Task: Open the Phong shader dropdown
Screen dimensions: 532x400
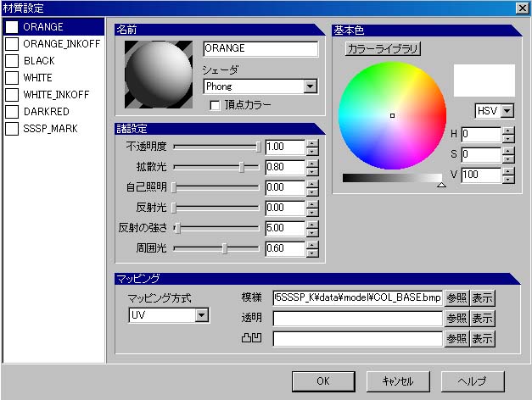Action: 310,86
